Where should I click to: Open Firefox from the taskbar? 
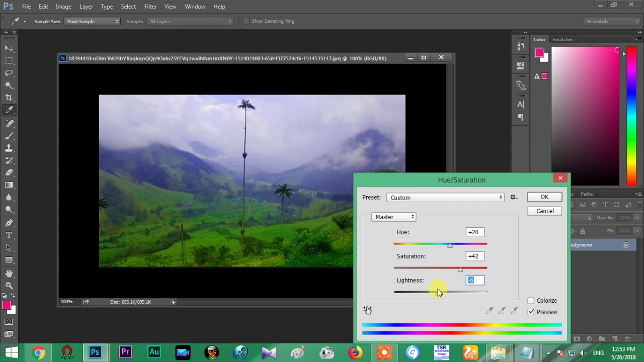click(x=355, y=352)
